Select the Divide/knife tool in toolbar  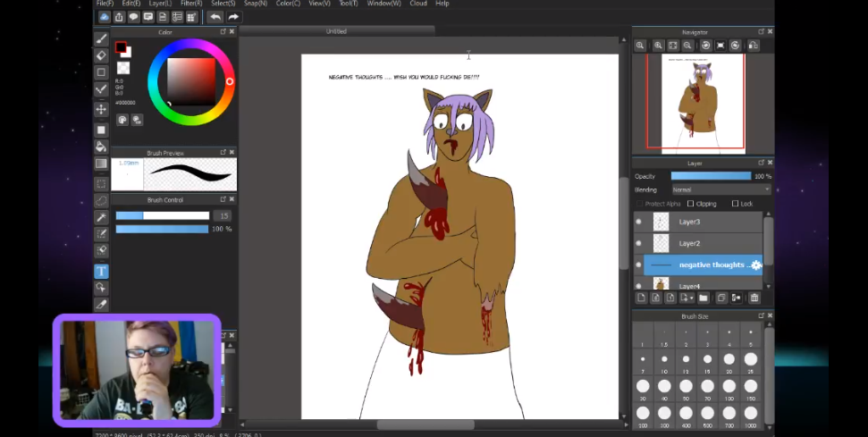click(101, 304)
